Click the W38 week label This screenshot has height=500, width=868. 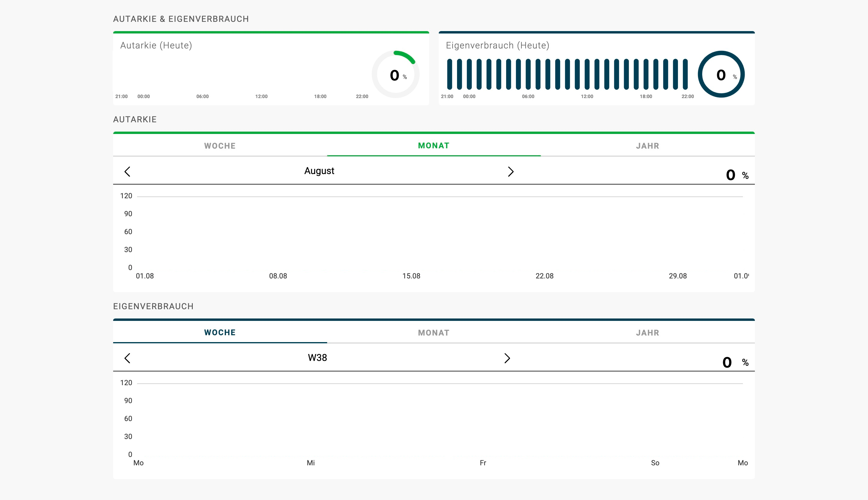click(x=317, y=357)
